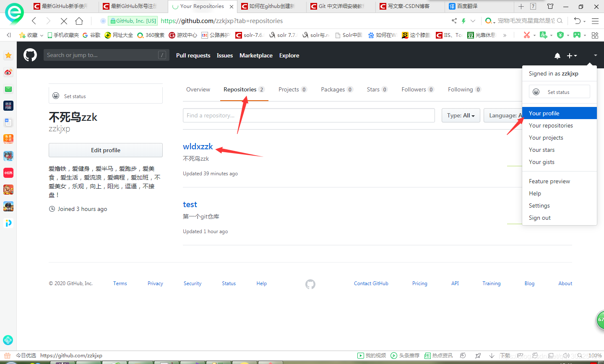Open the green mail icon in sidebar

point(8,89)
